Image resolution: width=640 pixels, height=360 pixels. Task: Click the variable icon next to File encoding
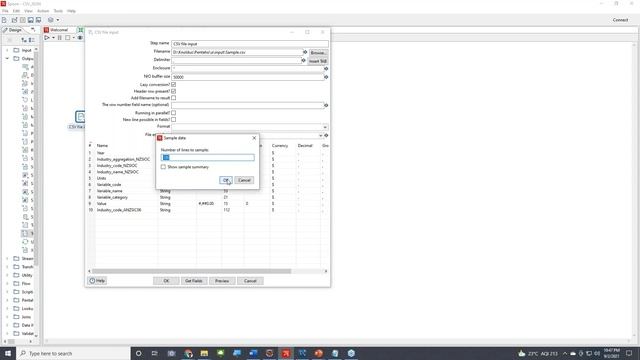pyautogui.click(x=326, y=135)
